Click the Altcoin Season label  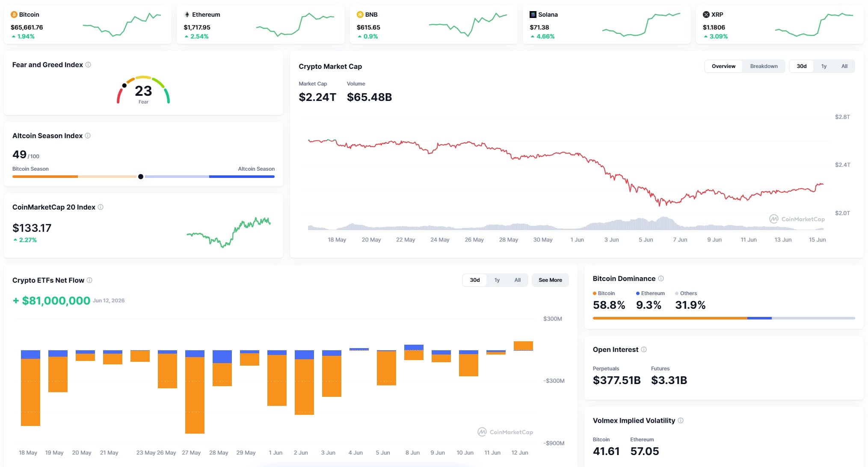point(256,169)
